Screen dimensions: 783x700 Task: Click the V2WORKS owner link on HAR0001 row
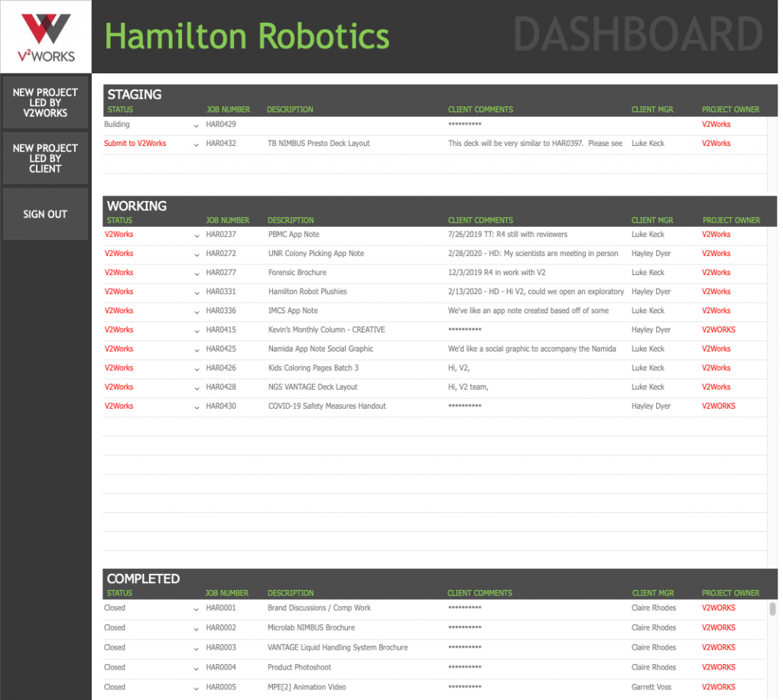(x=718, y=608)
